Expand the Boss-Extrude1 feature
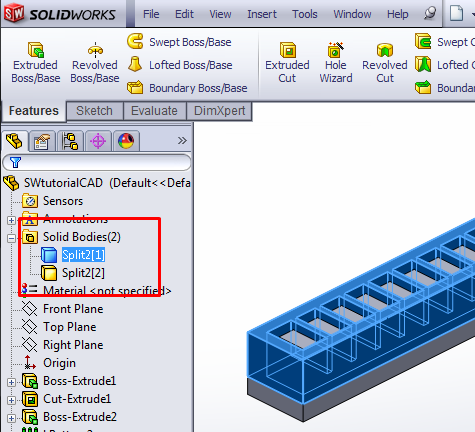This screenshot has width=475, height=432. click(11, 382)
